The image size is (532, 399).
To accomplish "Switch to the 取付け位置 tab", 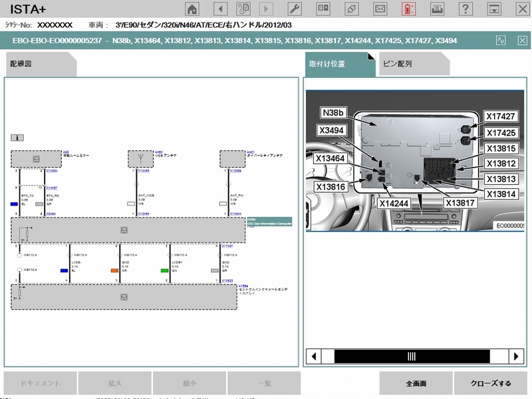I will pyautogui.click(x=340, y=64).
